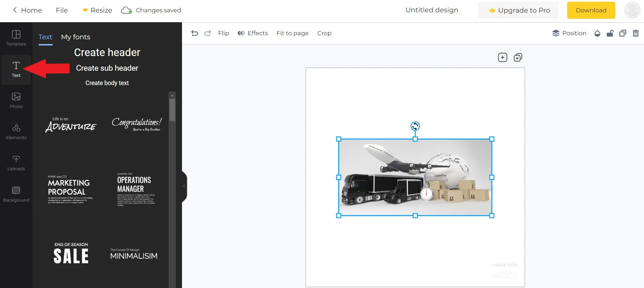Select the Photo sidebar tool
The width and height of the screenshot is (644, 288).
16,100
